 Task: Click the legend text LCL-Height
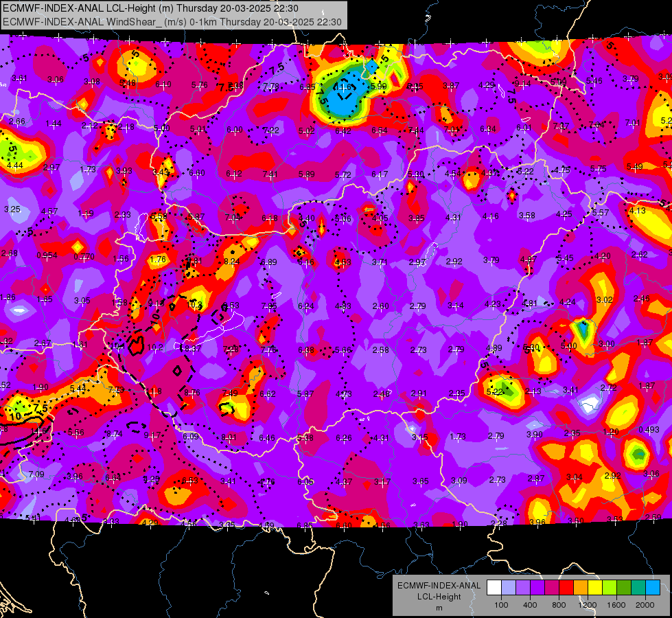(x=439, y=597)
